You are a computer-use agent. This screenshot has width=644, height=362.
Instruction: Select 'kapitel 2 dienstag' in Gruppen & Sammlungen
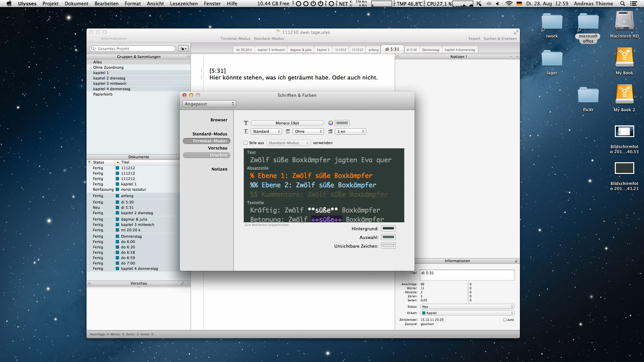(x=139, y=78)
